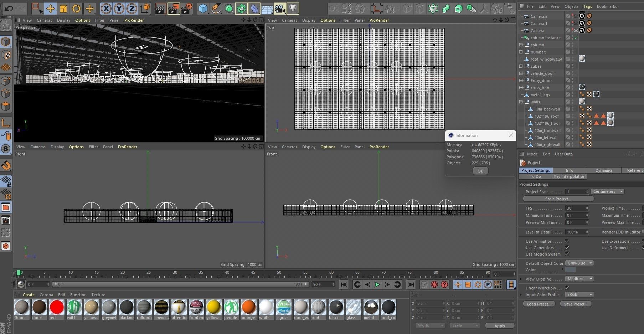Go to start of timeline
644x334 pixels.
click(344, 284)
